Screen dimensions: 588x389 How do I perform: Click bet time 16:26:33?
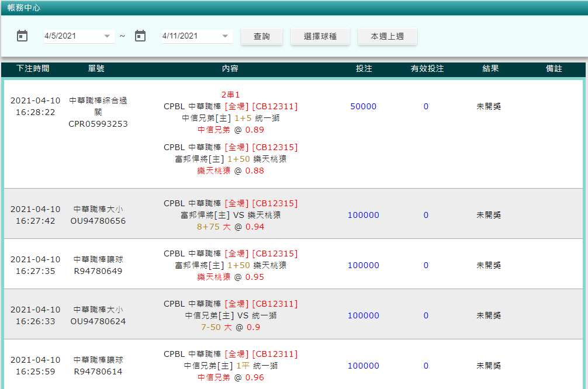coord(35,322)
